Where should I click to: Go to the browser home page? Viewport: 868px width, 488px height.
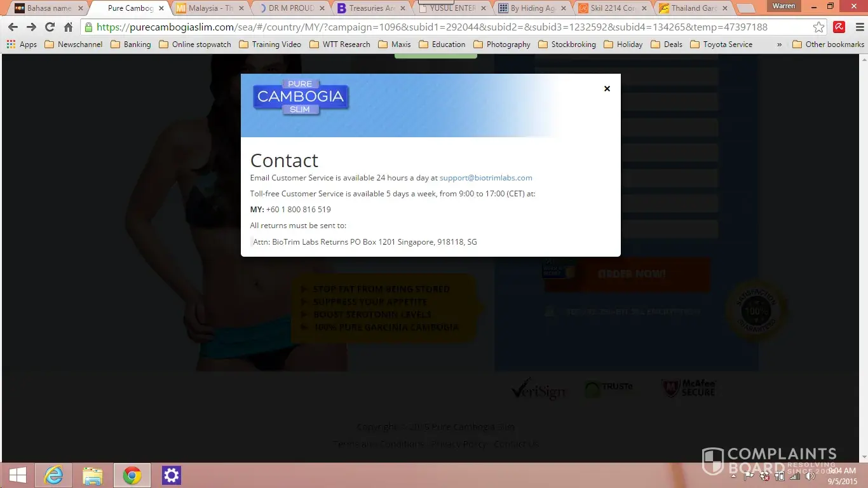click(x=68, y=27)
